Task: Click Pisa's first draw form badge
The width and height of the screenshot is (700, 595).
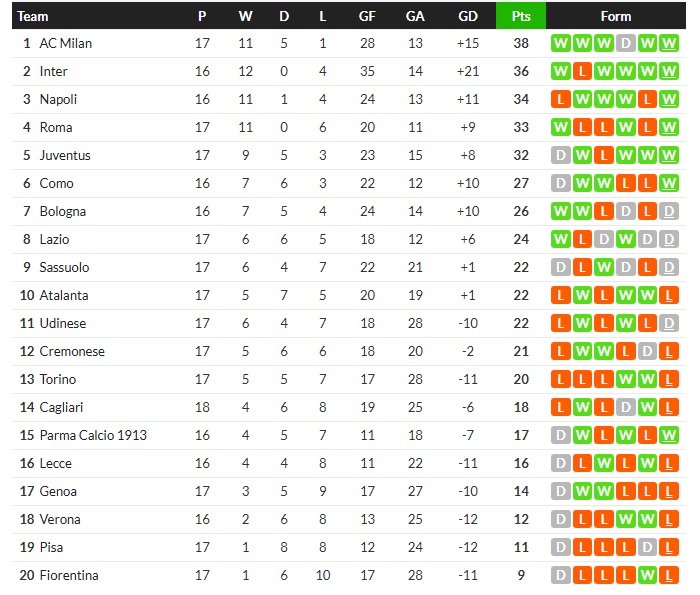Action: pyautogui.click(x=559, y=548)
